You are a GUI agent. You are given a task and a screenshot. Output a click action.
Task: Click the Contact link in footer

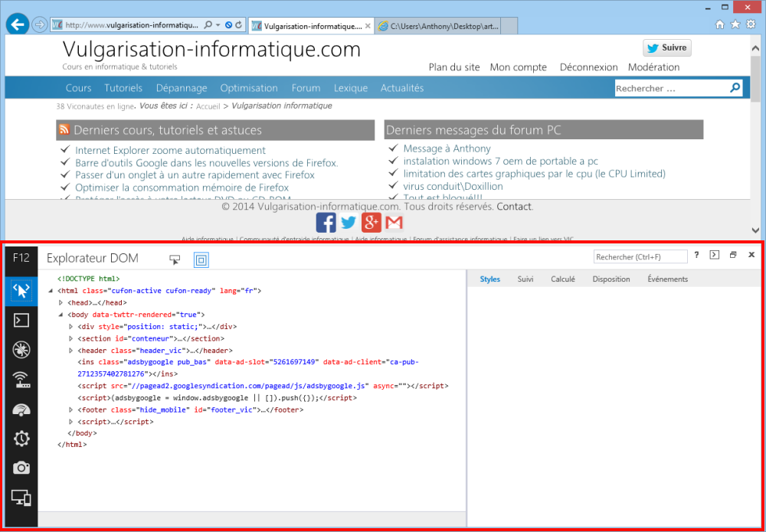click(x=514, y=207)
